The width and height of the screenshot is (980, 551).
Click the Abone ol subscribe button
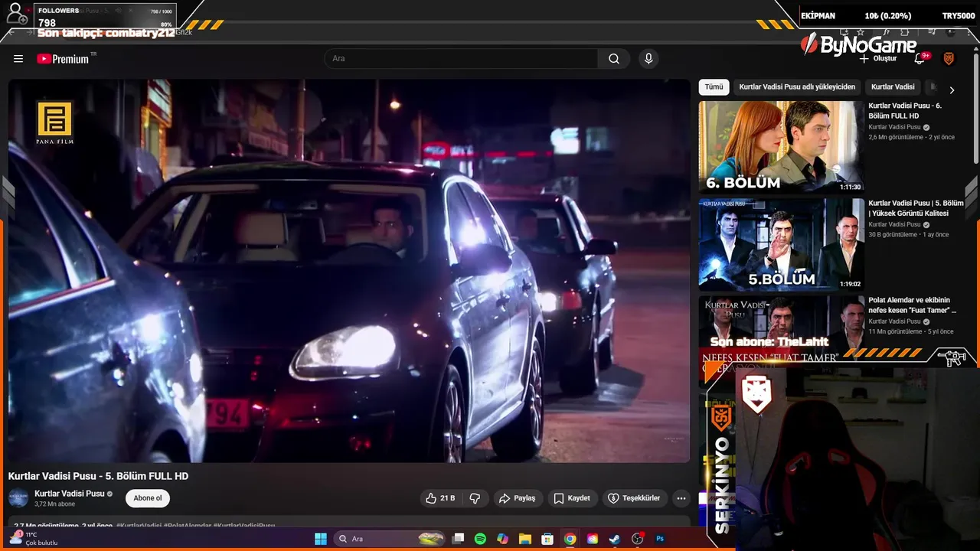148,498
